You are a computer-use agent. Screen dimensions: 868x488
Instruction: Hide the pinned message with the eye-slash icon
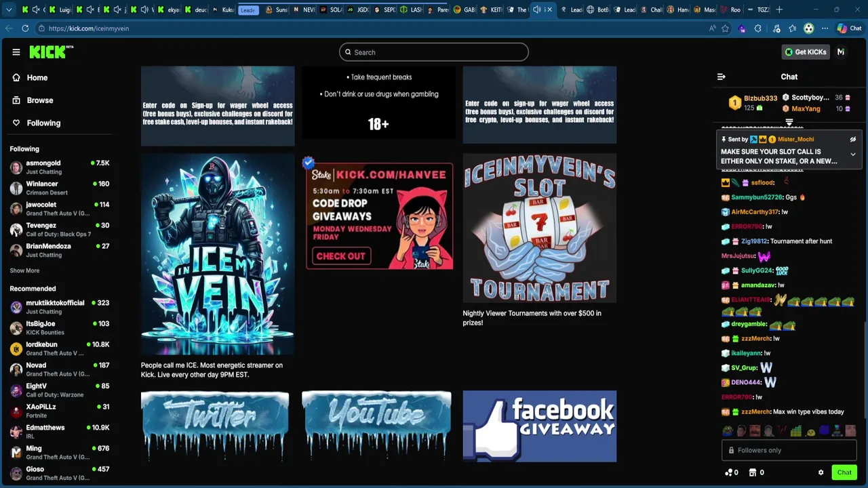tap(853, 139)
